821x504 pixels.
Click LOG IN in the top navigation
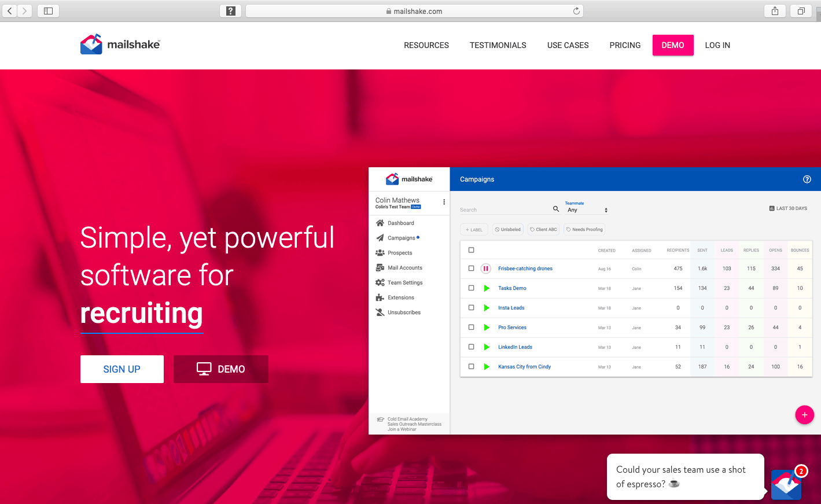[717, 45]
